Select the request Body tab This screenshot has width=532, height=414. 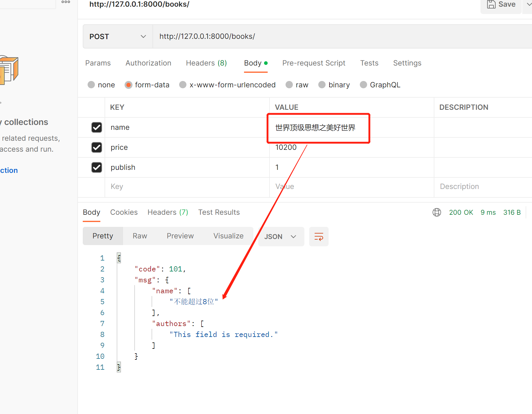tap(256, 63)
